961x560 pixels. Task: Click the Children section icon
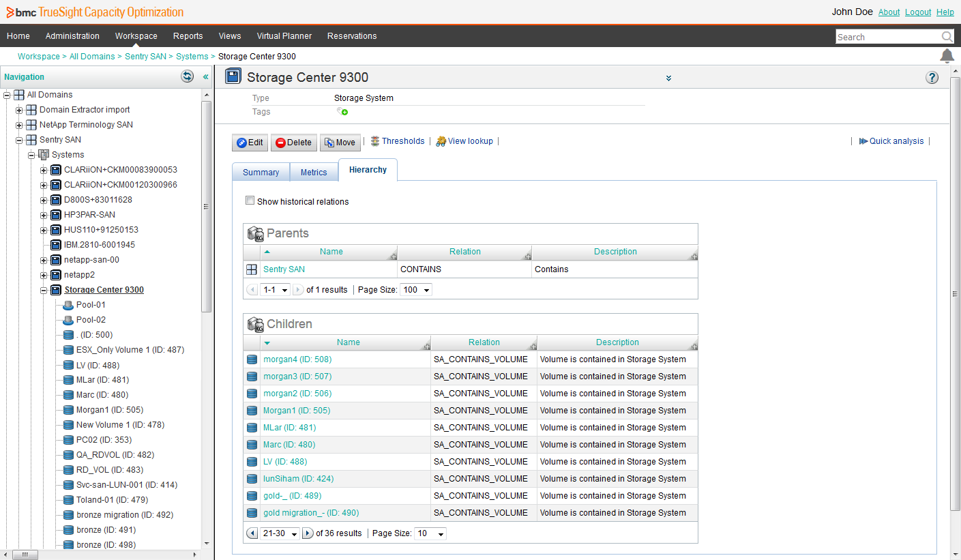255,325
